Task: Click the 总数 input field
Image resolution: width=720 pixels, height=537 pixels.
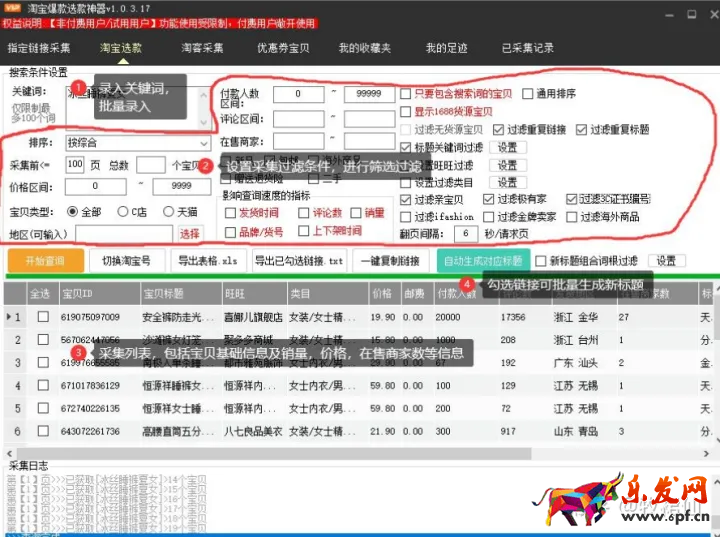Action: pyautogui.click(x=151, y=164)
